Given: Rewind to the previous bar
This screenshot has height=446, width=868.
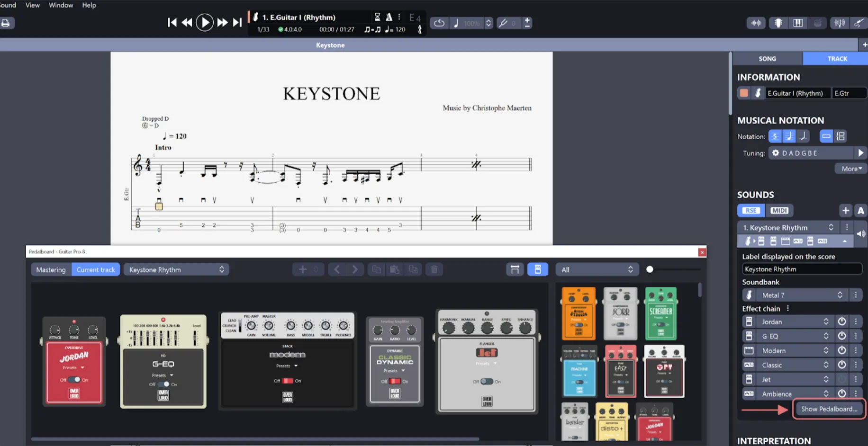Looking at the screenshot, I should point(187,22).
